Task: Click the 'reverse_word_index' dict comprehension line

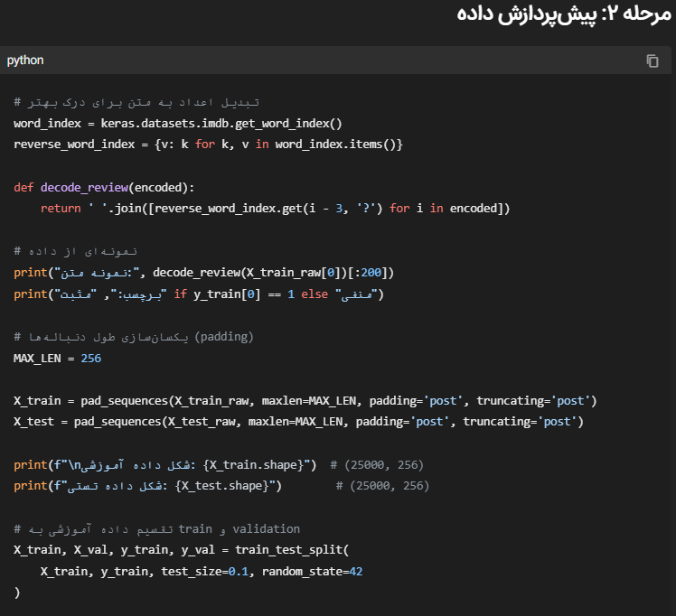Action: 208,145
